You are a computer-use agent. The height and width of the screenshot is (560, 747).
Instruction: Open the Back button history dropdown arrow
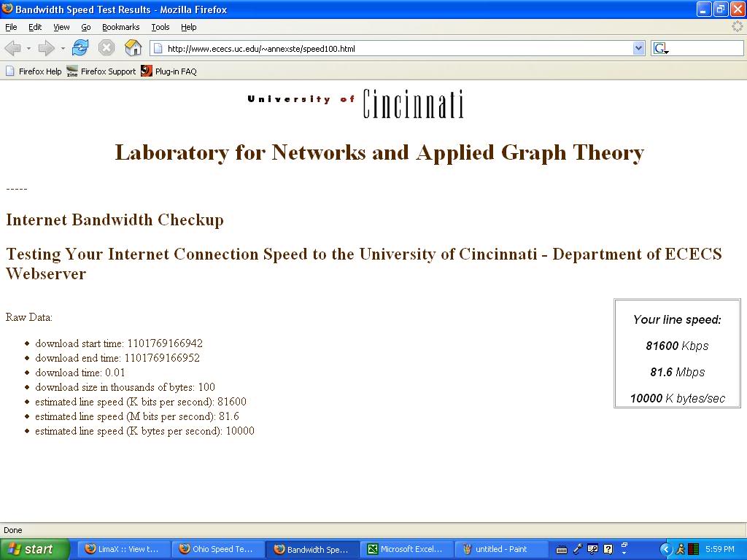pyautogui.click(x=28, y=48)
